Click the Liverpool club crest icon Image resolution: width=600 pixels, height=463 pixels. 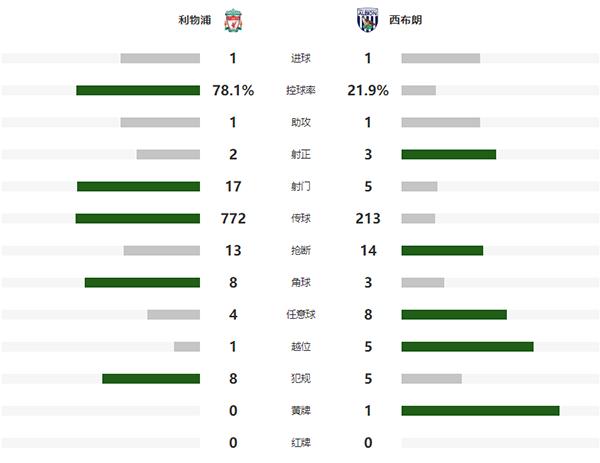[232, 21]
